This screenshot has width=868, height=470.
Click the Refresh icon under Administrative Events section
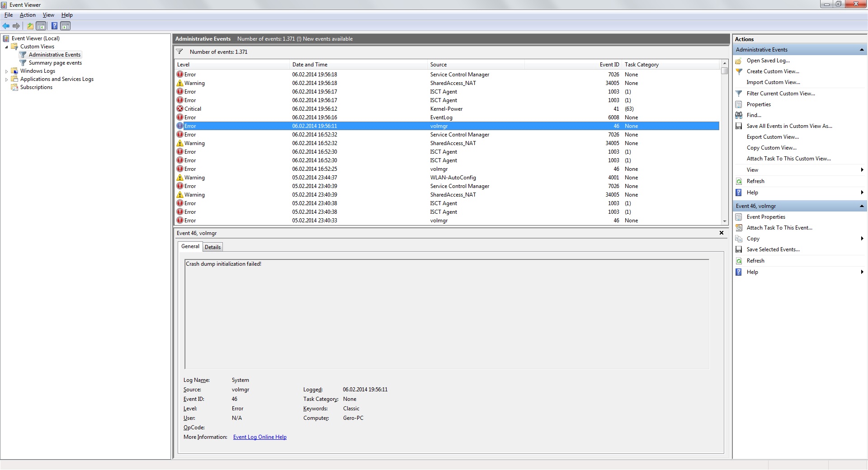click(x=739, y=181)
